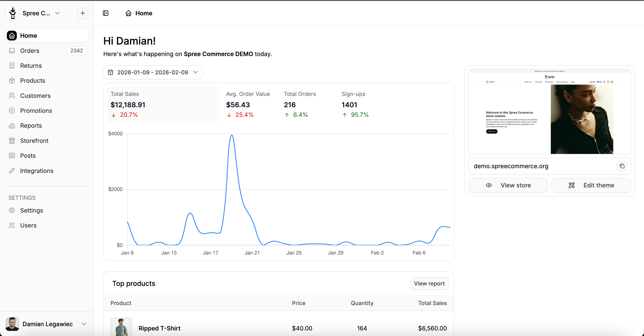644x336 pixels.
Task: Click the Reports bar chart icon
Action: (12, 126)
